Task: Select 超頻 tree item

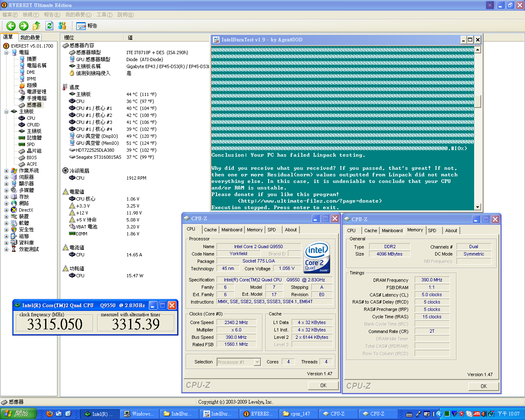Action: pos(32,85)
